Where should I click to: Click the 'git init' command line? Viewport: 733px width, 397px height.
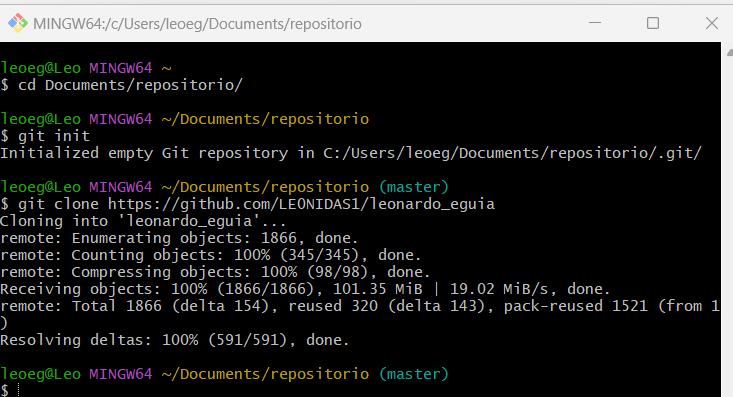pyautogui.click(x=45, y=136)
